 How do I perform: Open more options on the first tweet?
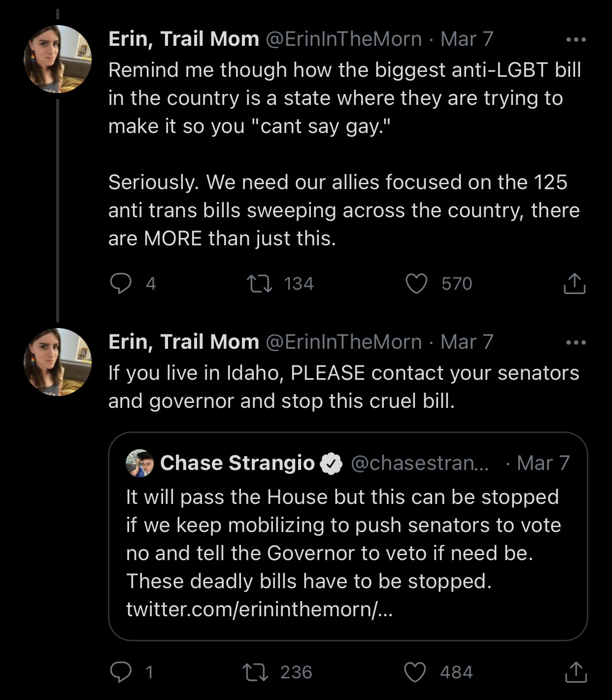click(x=576, y=39)
